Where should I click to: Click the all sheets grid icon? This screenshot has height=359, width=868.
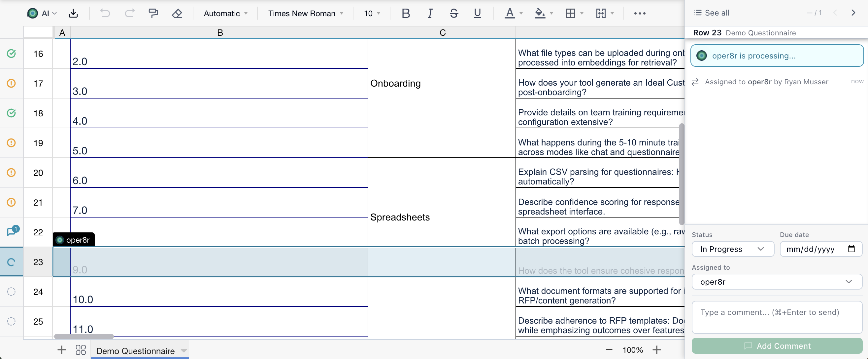(x=81, y=350)
